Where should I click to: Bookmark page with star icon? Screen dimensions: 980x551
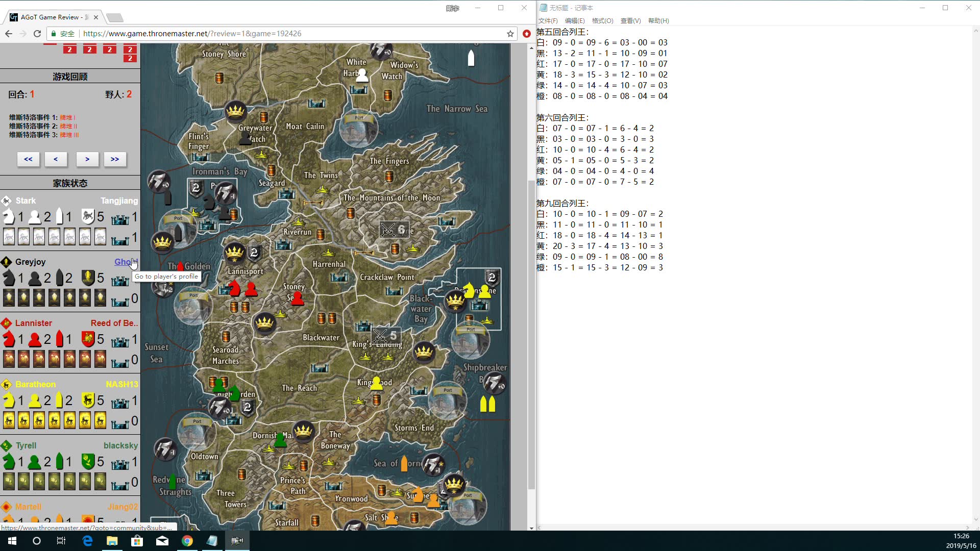[x=510, y=34]
